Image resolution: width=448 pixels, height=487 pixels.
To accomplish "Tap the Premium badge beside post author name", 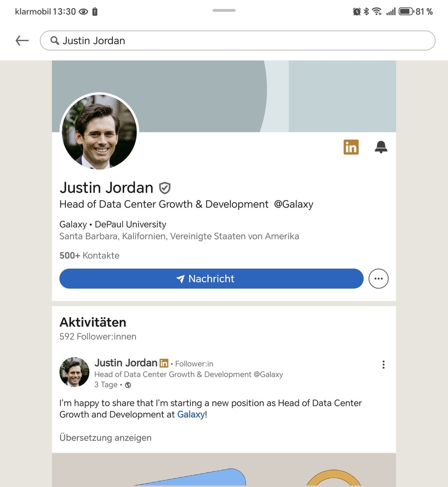I will click(164, 363).
